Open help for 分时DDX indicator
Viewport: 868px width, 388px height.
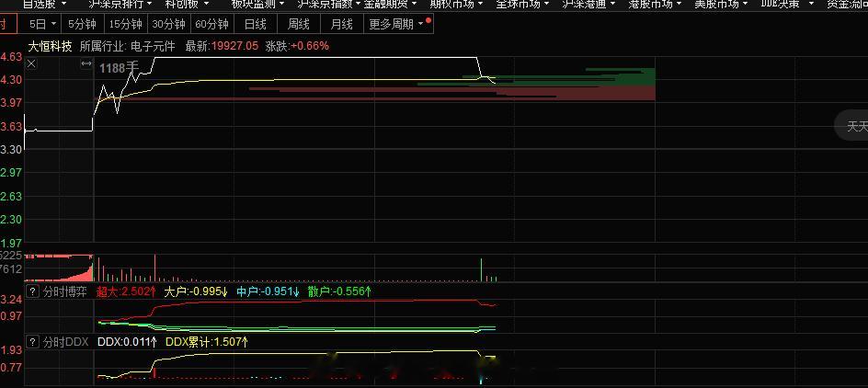(x=33, y=342)
